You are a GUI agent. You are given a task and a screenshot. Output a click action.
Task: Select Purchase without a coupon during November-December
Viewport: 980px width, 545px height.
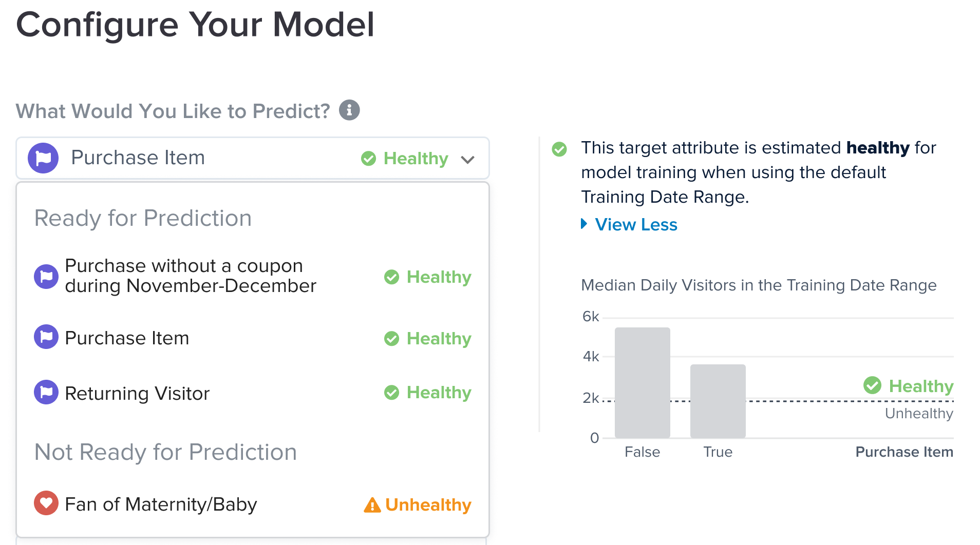(190, 276)
